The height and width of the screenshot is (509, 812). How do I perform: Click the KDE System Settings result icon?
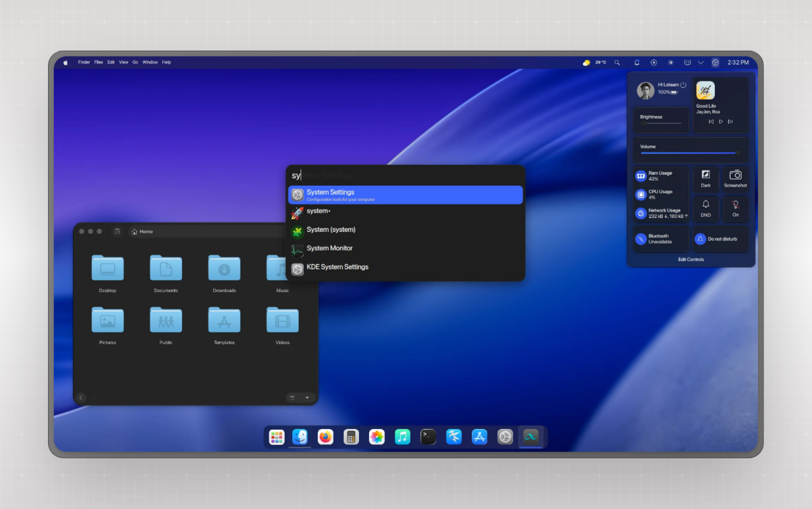coord(297,269)
